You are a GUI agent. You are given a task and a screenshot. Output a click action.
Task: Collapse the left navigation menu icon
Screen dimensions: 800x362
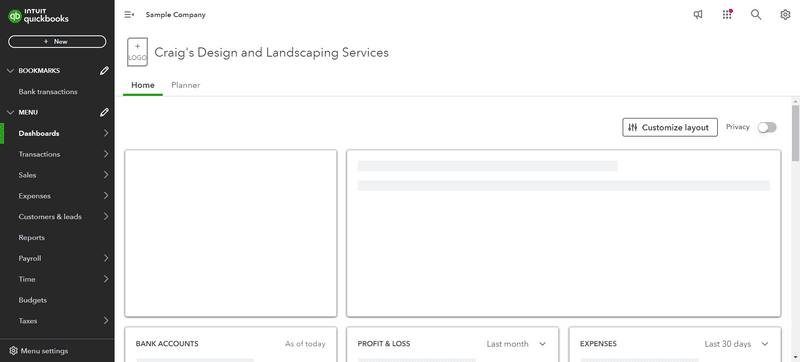click(x=129, y=15)
